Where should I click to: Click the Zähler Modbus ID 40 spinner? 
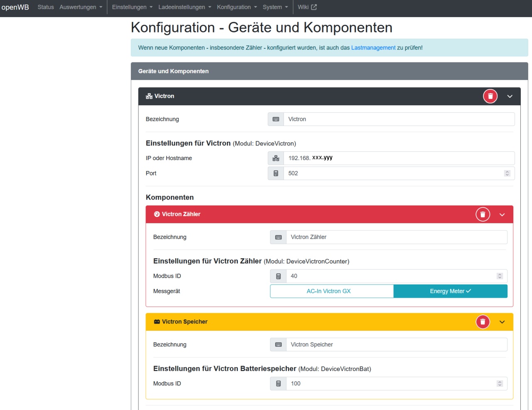tap(500, 276)
